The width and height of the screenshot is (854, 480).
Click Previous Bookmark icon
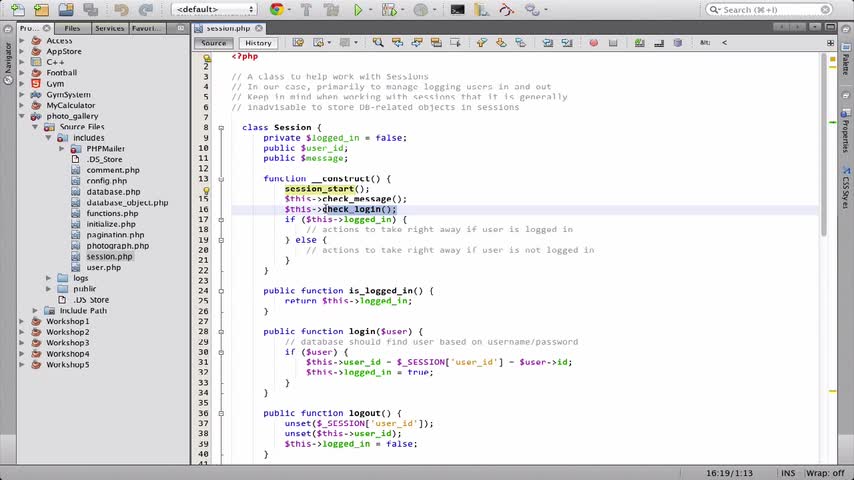click(481, 42)
